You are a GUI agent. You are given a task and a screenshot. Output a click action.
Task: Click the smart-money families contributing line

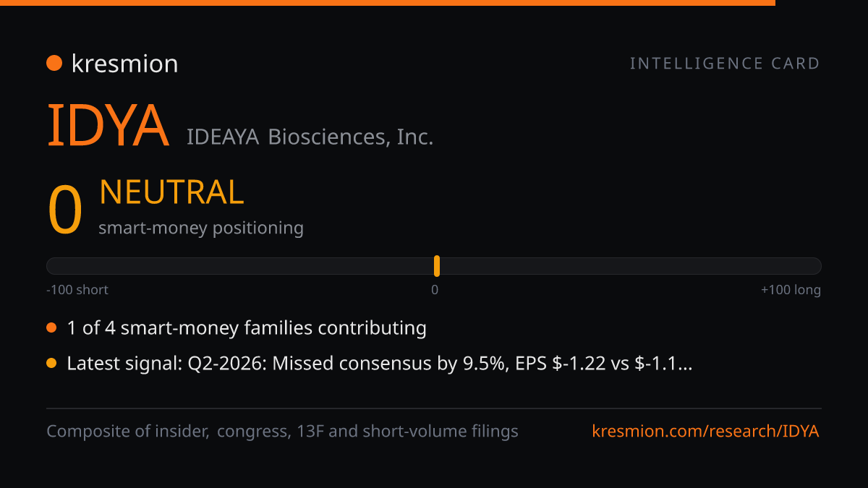pyautogui.click(x=247, y=328)
